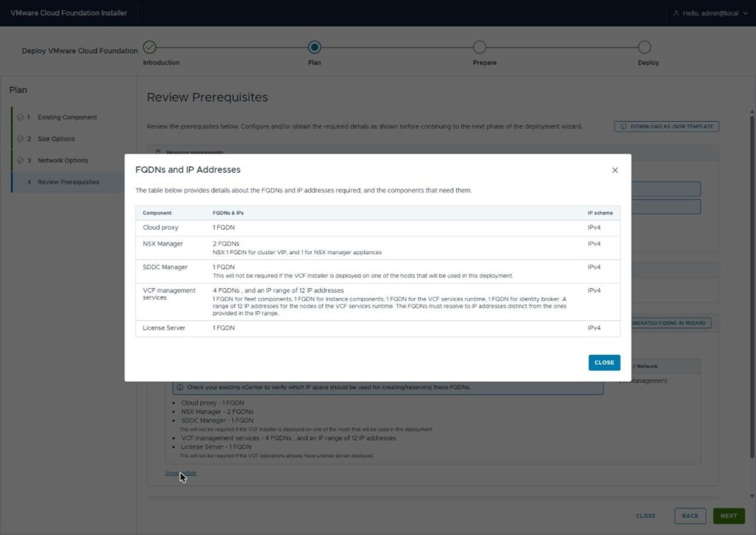Click IPv4 value in Cloud proxy row
756x535 pixels.
click(594, 227)
